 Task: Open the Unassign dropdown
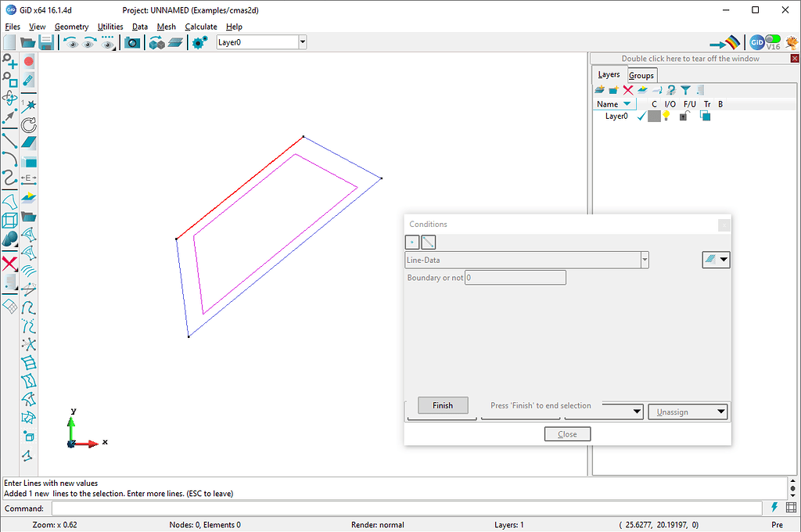click(x=688, y=412)
